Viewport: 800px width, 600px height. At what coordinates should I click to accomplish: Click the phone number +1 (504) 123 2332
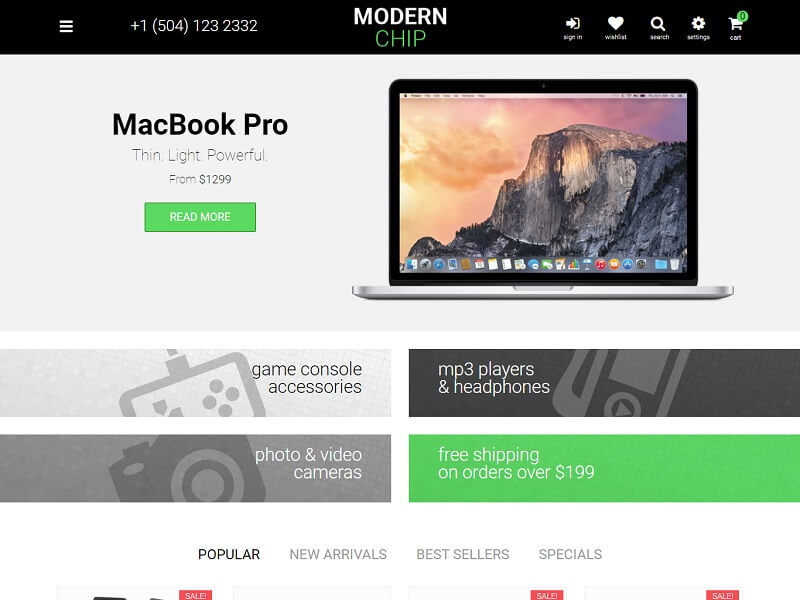[194, 26]
